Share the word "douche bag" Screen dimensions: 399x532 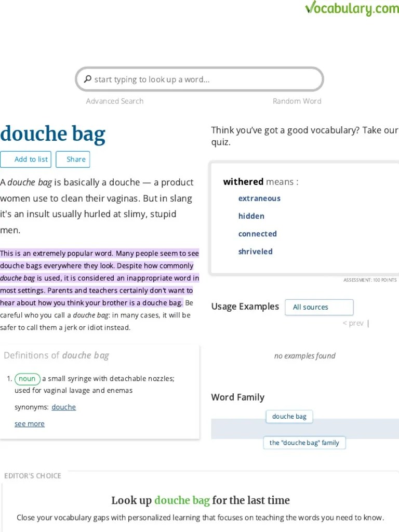(73, 159)
